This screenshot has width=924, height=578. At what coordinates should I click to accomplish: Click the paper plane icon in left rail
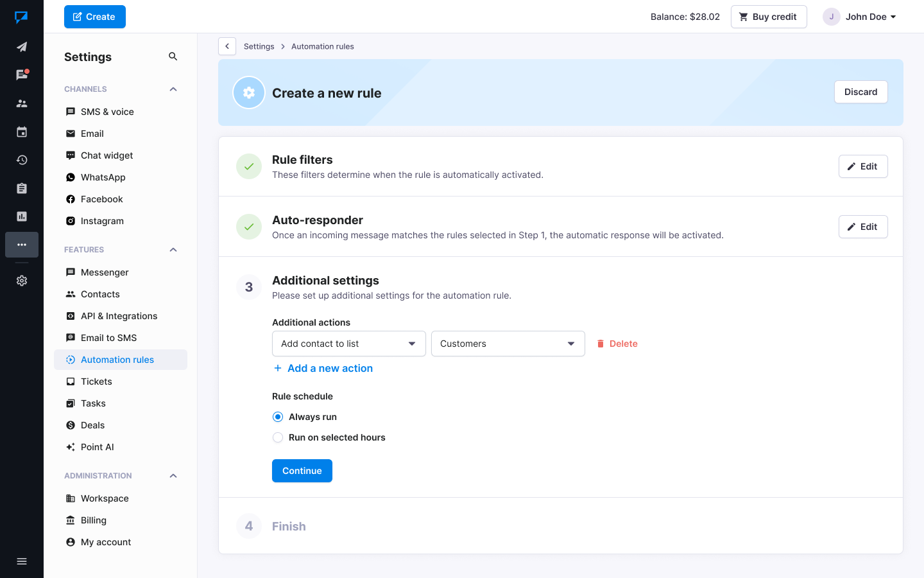point(22,47)
